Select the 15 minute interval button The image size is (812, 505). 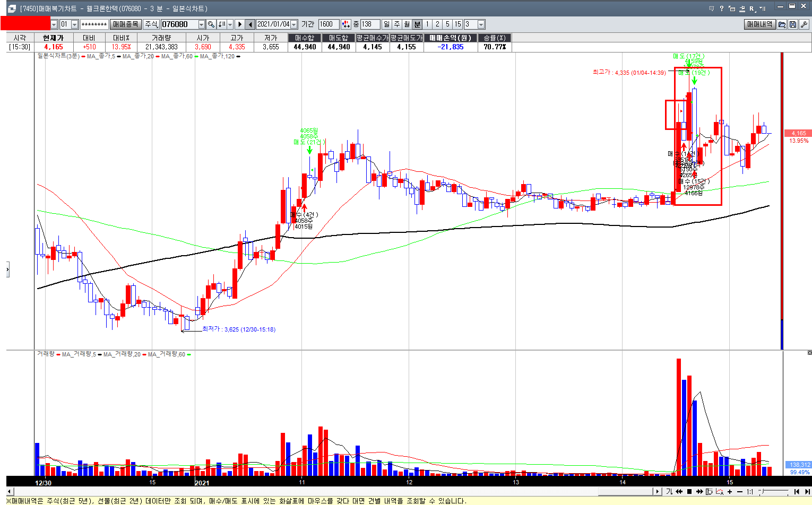[458, 24]
